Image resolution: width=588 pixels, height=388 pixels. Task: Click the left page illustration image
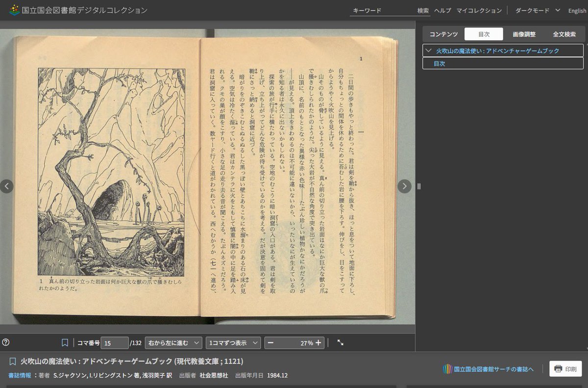[111, 172]
